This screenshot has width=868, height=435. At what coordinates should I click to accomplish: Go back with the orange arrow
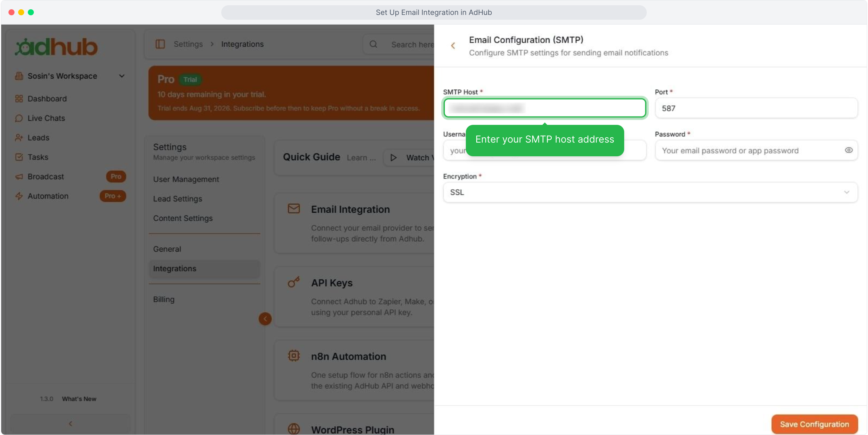(x=453, y=46)
